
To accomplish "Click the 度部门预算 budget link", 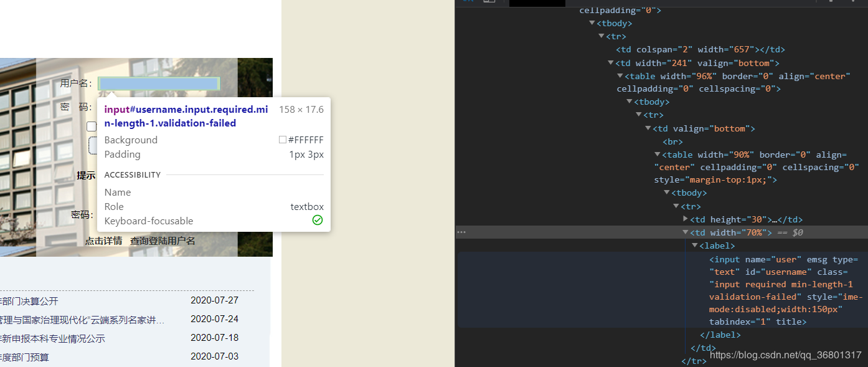I will coord(26,356).
